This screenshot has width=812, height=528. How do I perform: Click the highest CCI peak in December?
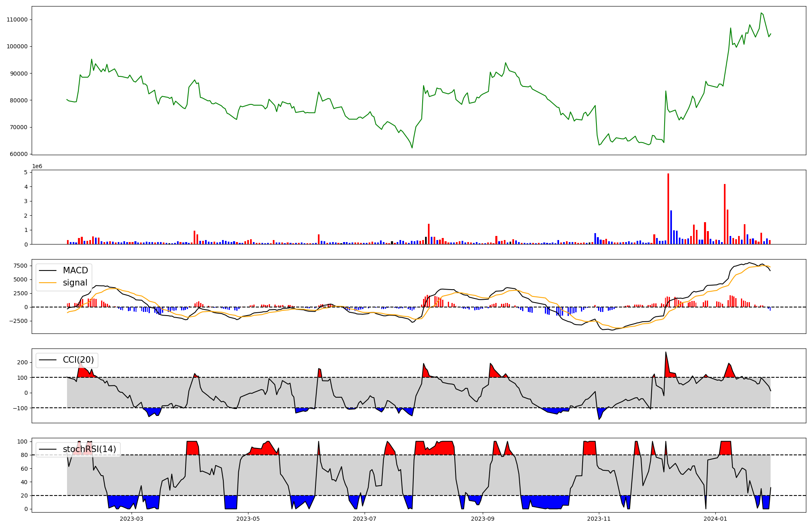tap(666, 353)
